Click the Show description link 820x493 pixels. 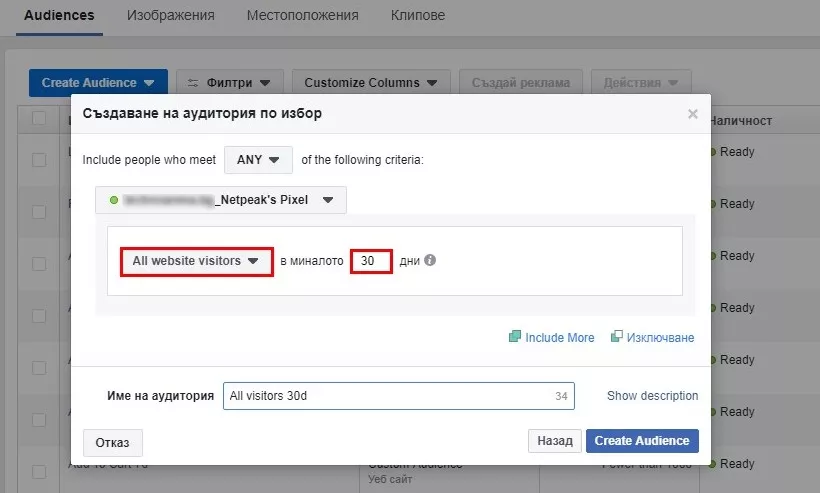[652, 396]
